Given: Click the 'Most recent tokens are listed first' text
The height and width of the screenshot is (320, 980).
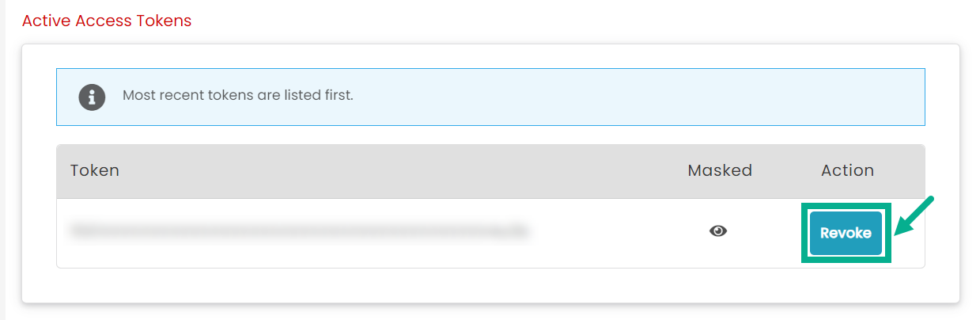Looking at the screenshot, I should (x=237, y=96).
